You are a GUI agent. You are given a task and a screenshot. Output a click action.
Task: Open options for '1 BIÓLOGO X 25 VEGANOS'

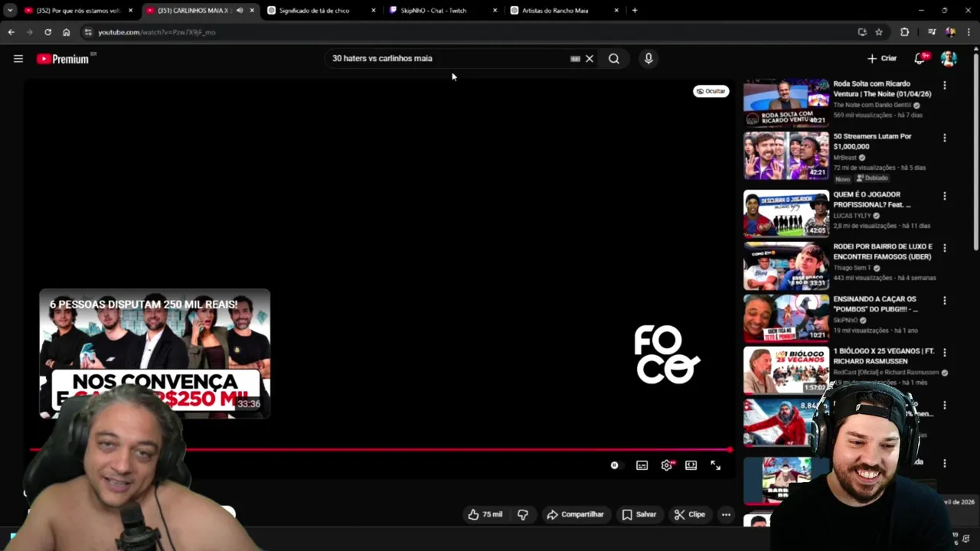tap(945, 353)
